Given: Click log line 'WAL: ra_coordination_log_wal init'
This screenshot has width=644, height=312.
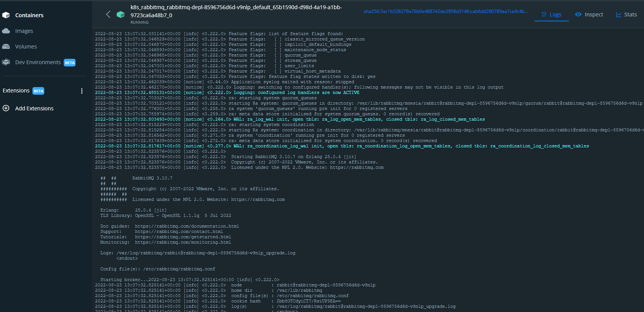Looking at the screenshot, I should [342, 146].
